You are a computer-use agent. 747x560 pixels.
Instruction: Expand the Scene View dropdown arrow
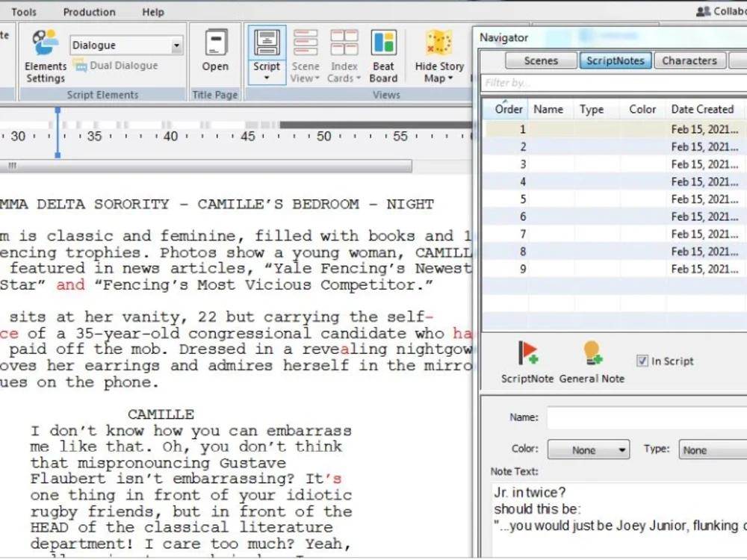pyautogui.click(x=316, y=78)
